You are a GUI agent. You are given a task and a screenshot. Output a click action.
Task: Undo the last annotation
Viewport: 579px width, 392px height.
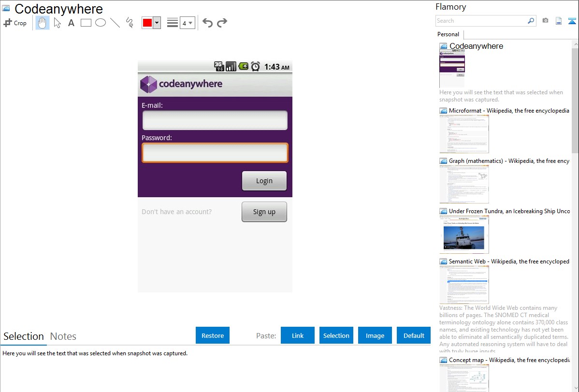pos(207,23)
